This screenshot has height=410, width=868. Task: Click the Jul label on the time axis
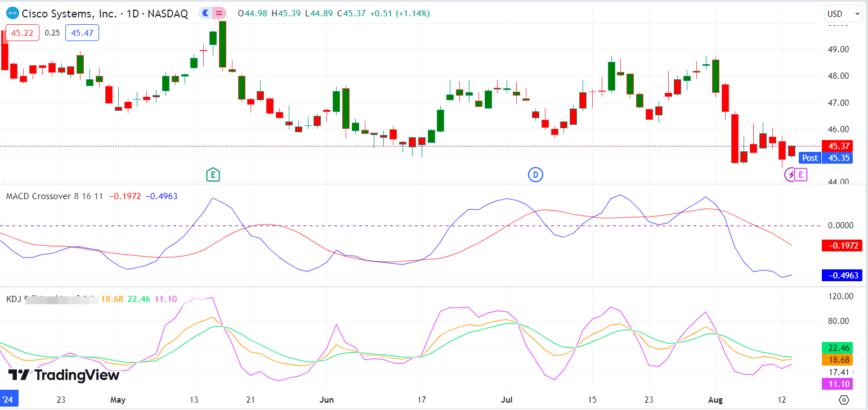507,400
